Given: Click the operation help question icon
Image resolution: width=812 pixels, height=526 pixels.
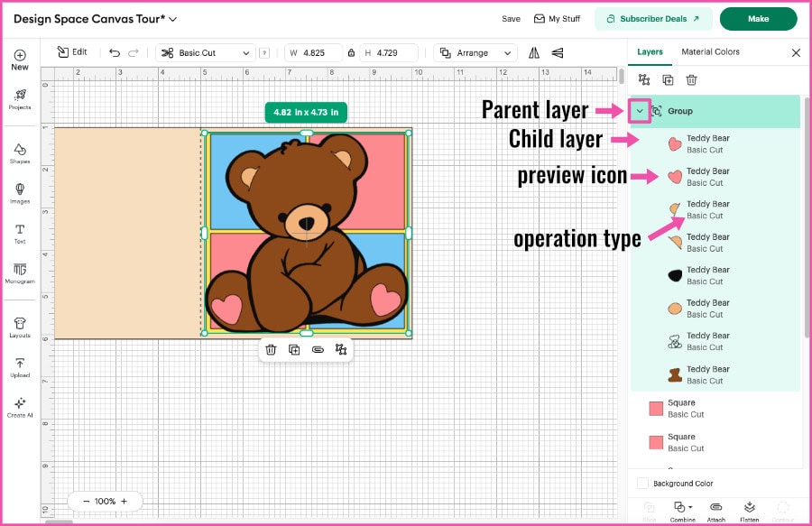Looking at the screenshot, I should [264, 53].
